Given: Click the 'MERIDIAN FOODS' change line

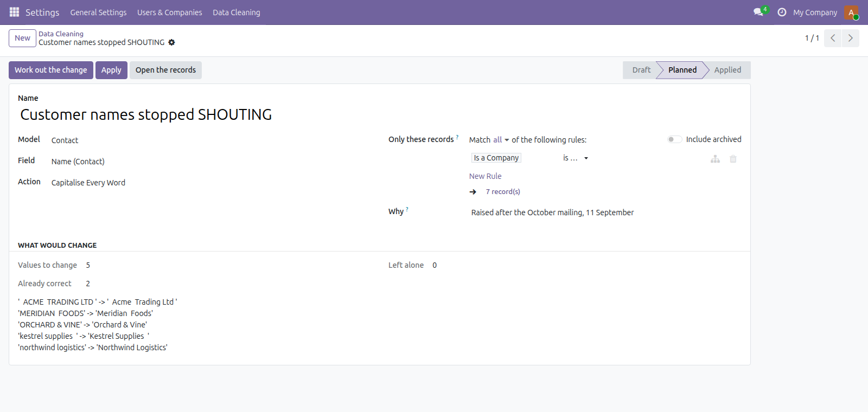Looking at the screenshot, I should coord(85,313).
